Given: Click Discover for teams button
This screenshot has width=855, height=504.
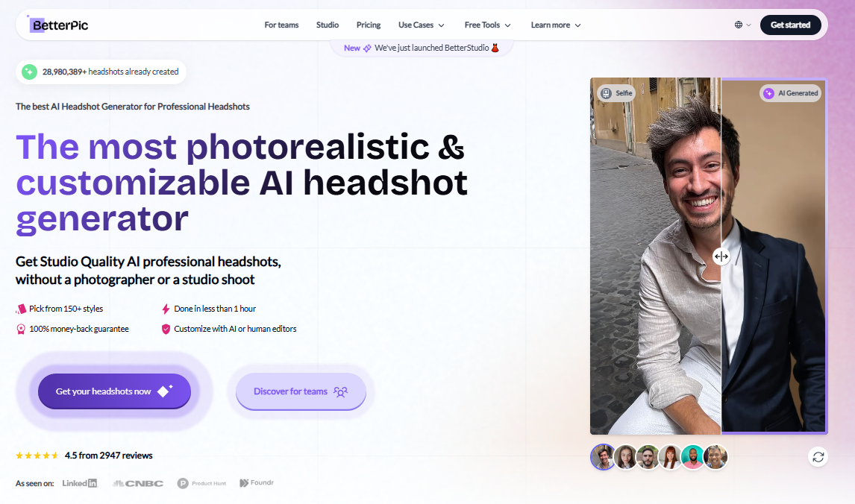Looking at the screenshot, I should pos(301,391).
